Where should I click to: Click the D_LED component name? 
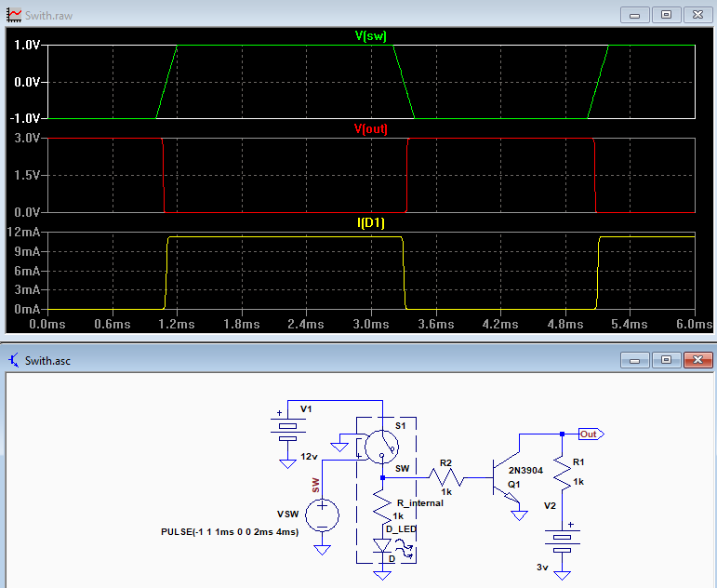tap(401, 529)
